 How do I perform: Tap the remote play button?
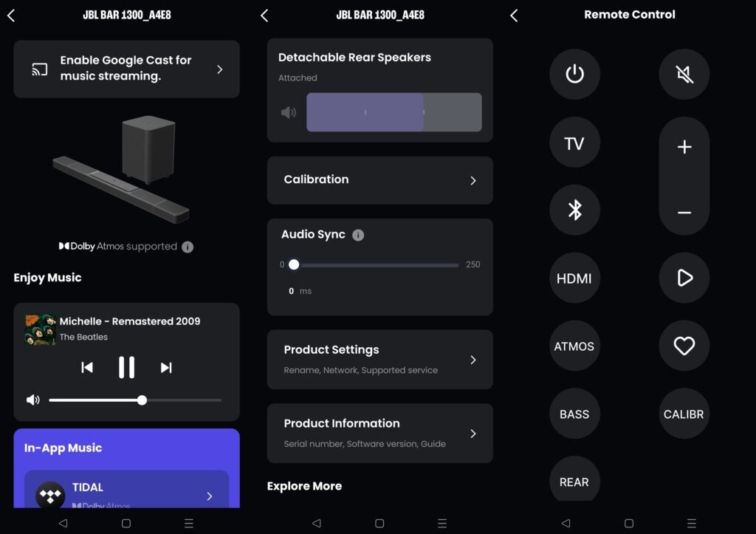[684, 278]
